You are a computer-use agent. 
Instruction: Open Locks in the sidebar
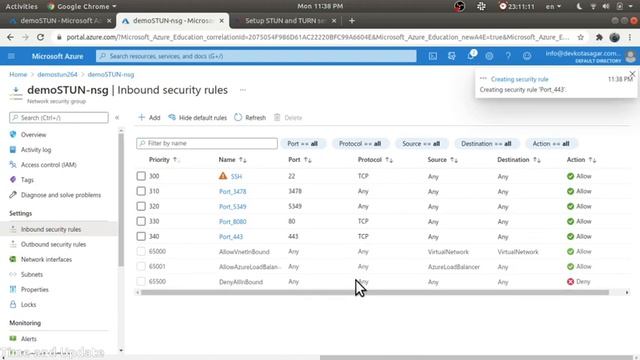pyautogui.click(x=28, y=305)
